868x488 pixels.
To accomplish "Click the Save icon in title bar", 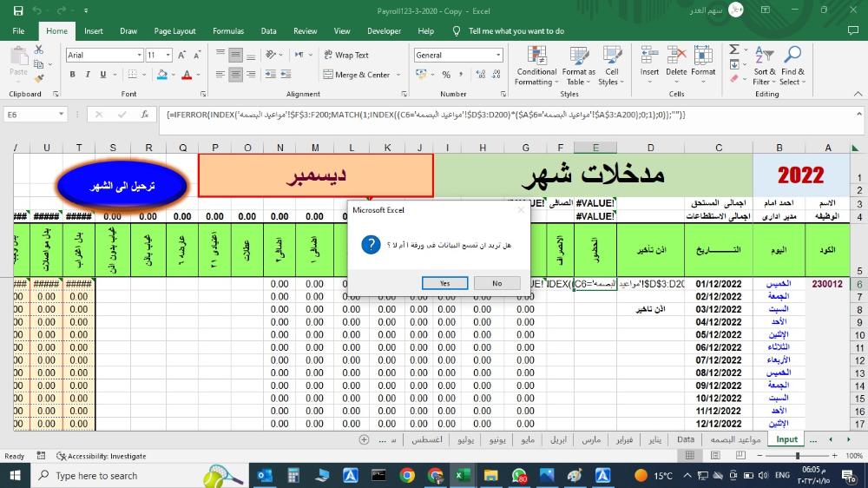I will pos(18,10).
